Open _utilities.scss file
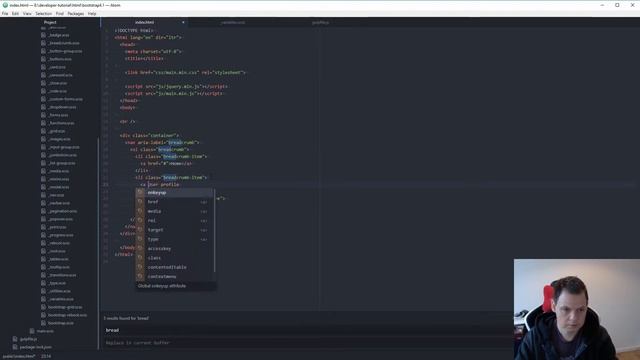 pyautogui.click(x=59, y=291)
